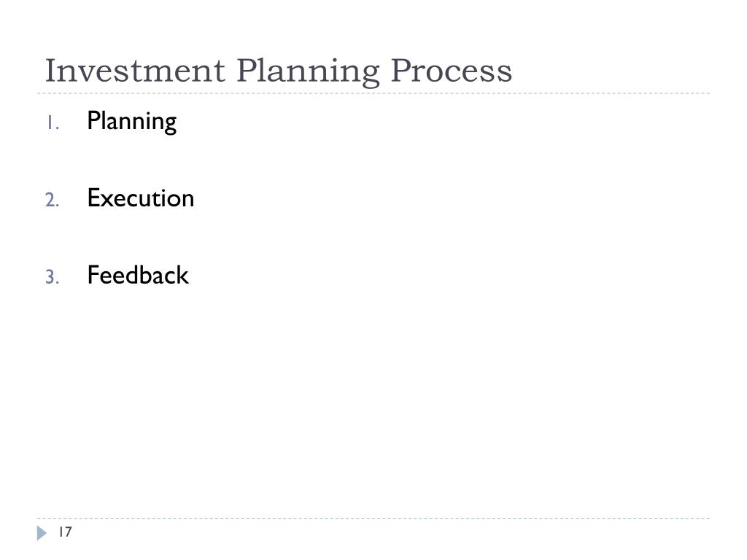This screenshot has height=560, width=747.
Task: Select the "Execution" list item text
Action: 141,198
